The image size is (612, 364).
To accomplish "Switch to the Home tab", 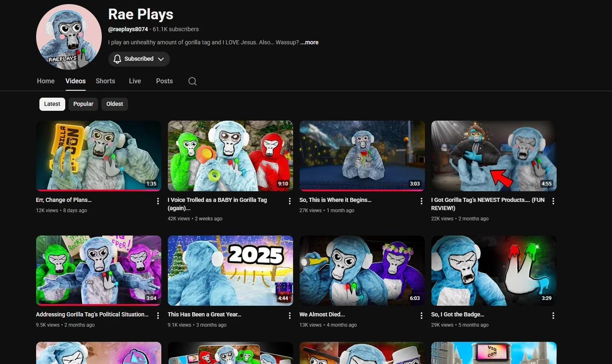I will tap(46, 81).
